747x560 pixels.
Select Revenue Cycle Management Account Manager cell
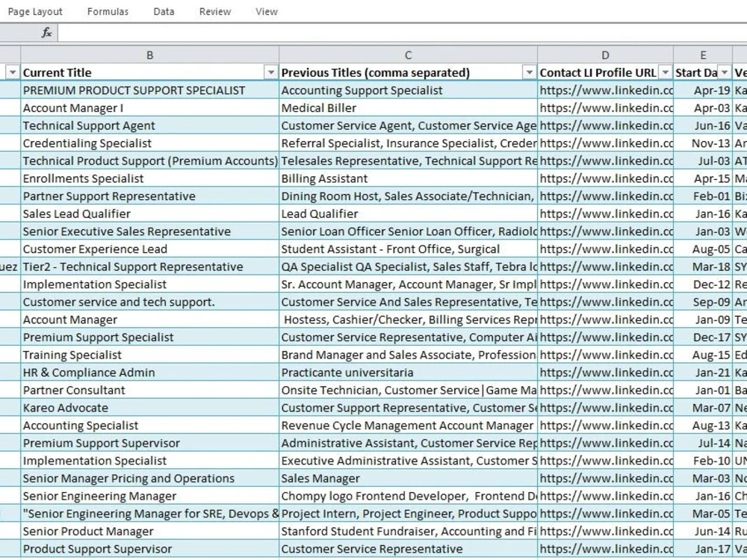[x=409, y=426]
